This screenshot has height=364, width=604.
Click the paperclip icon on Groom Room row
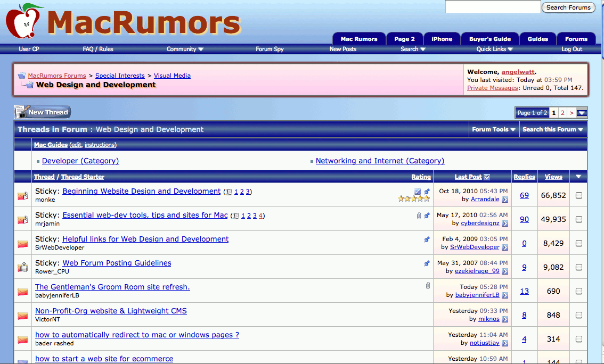[428, 285]
